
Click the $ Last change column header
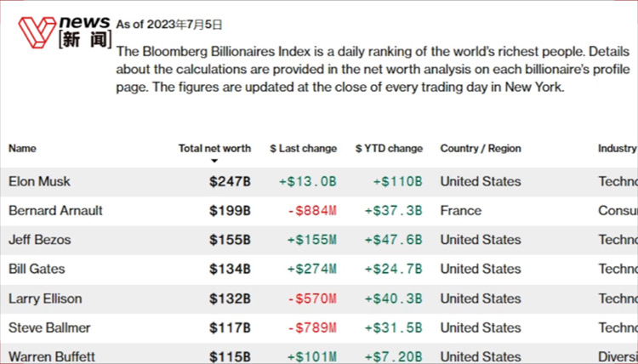click(303, 148)
